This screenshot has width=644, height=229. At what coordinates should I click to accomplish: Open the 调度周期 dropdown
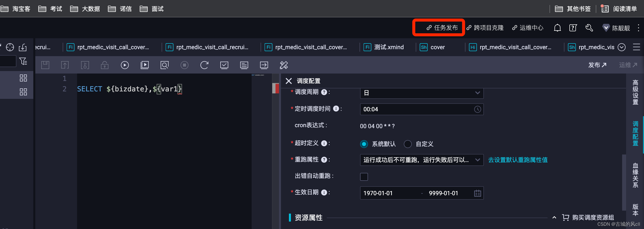[x=421, y=93]
